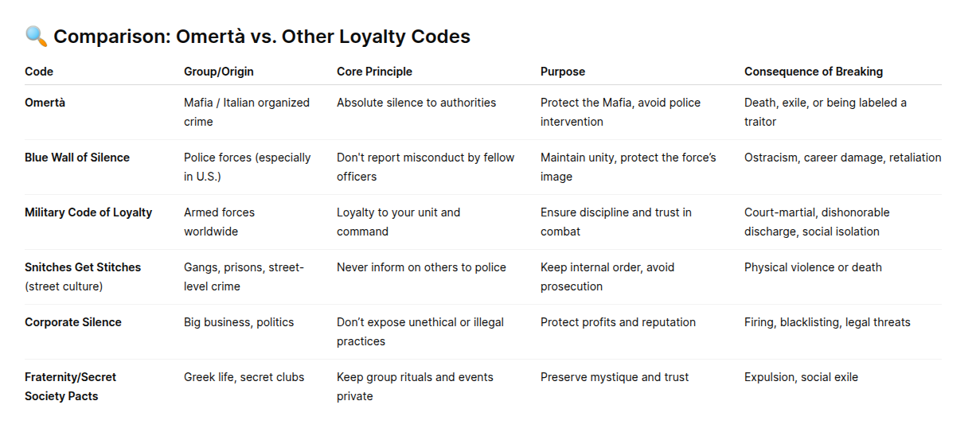Viewport: 980px width, 436px height.
Task: Click the 'Blue Wall of Silence' row label
Action: click(77, 158)
